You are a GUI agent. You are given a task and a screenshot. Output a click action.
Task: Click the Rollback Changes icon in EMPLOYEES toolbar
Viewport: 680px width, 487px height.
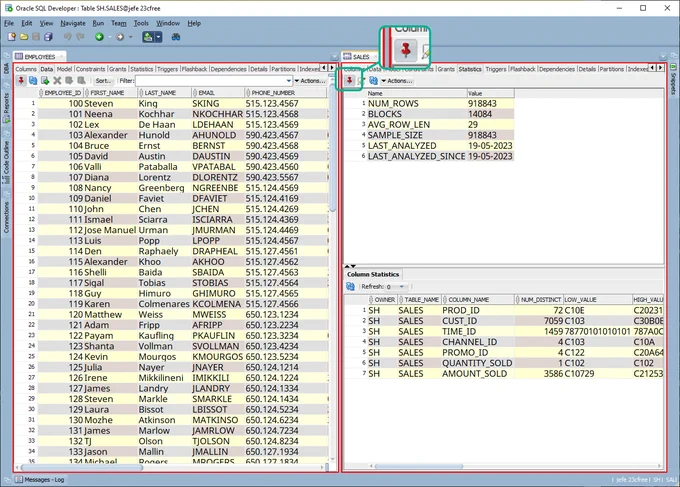[81, 81]
